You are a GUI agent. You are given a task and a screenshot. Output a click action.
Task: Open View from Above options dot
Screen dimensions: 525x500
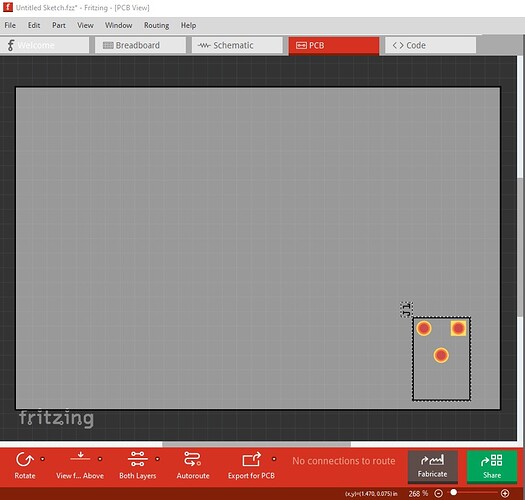point(100,459)
